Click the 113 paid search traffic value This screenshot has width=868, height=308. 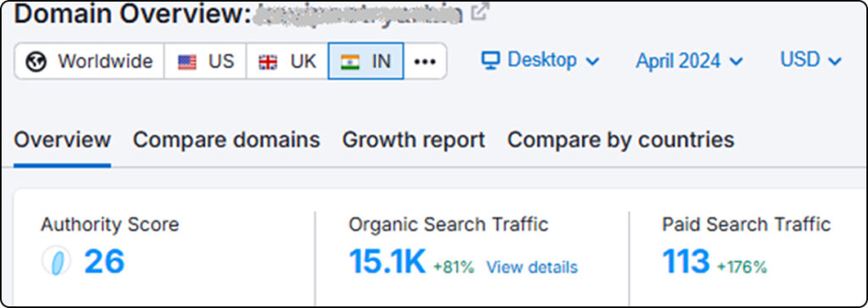pos(686,261)
